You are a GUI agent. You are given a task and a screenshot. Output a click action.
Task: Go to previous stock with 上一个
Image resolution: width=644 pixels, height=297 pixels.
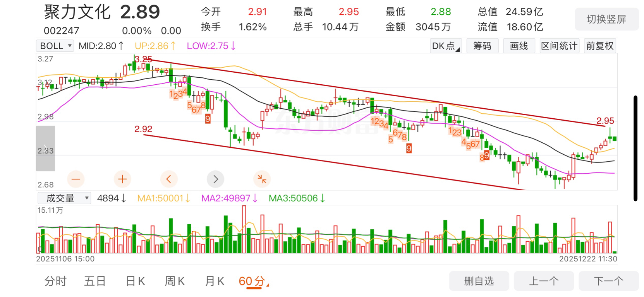click(544, 281)
